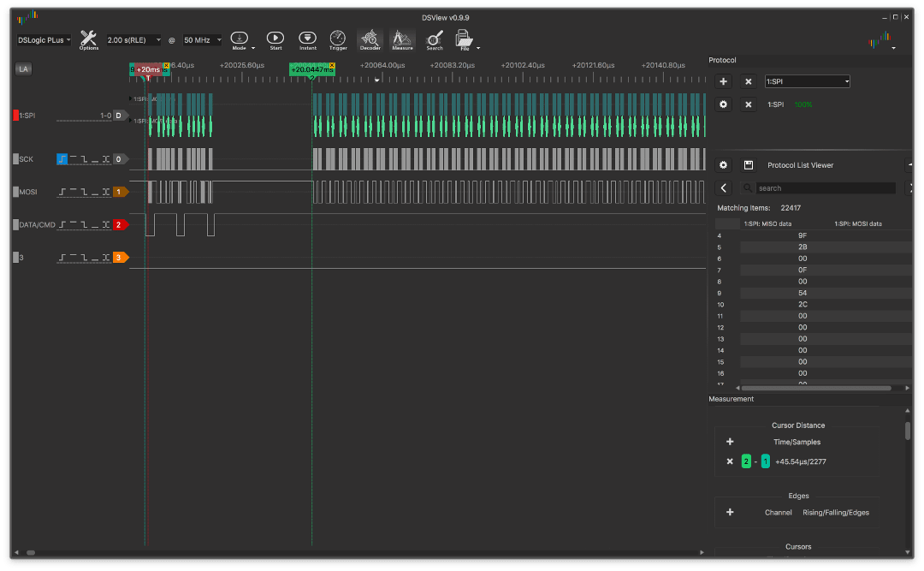Trigger an Instant capture

[307, 39]
